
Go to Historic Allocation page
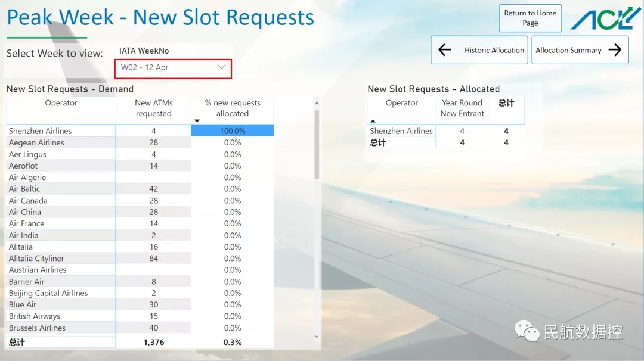[x=479, y=50]
